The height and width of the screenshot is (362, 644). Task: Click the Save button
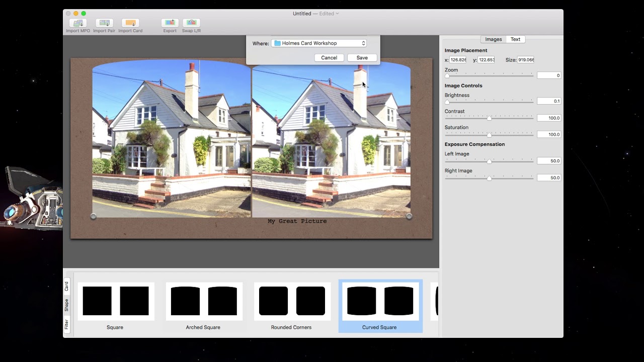point(362,58)
